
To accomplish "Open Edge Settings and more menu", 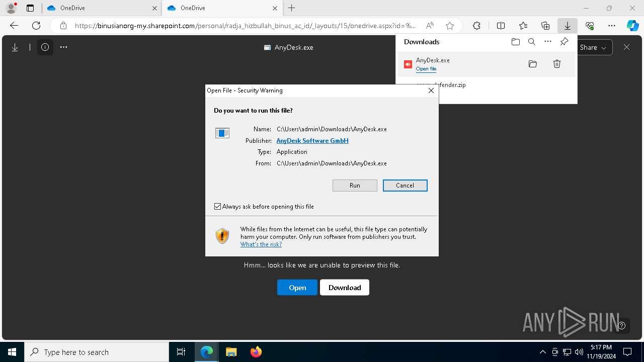I will (x=612, y=26).
